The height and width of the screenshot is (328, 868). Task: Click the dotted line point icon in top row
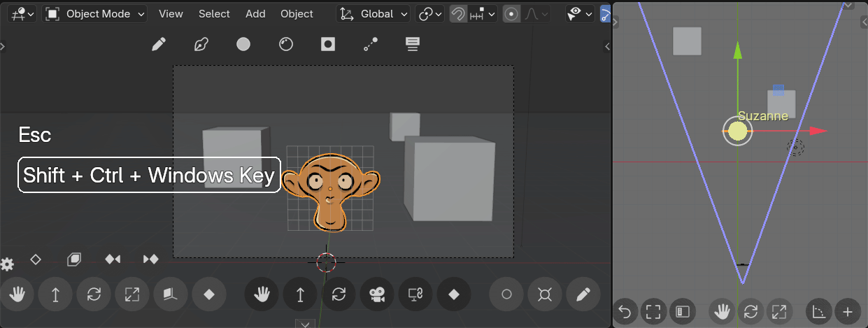[371, 45]
